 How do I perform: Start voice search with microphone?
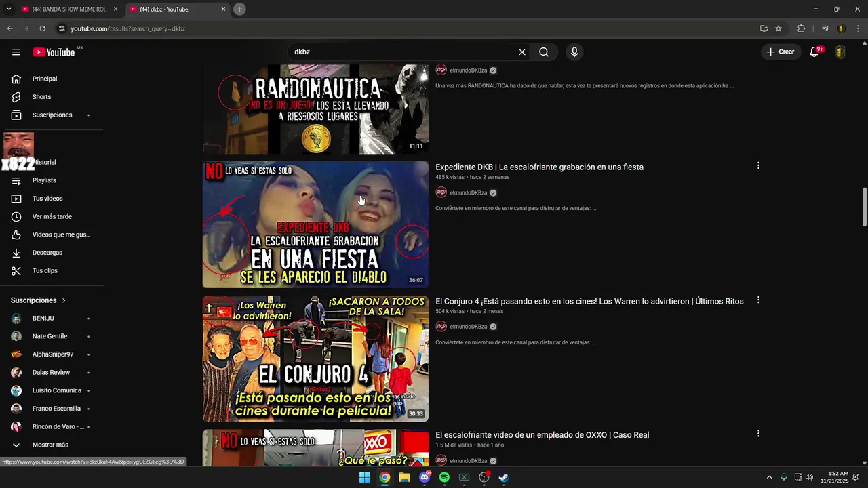[x=574, y=52]
